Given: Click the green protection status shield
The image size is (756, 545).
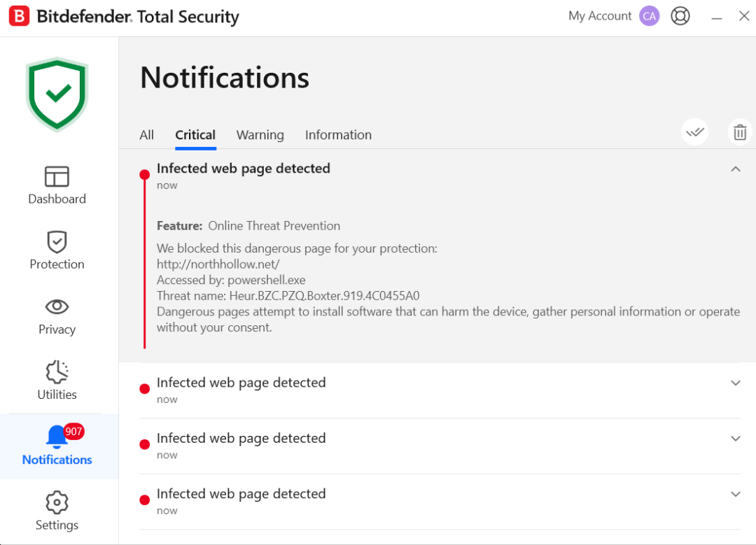Looking at the screenshot, I should [57, 94].
